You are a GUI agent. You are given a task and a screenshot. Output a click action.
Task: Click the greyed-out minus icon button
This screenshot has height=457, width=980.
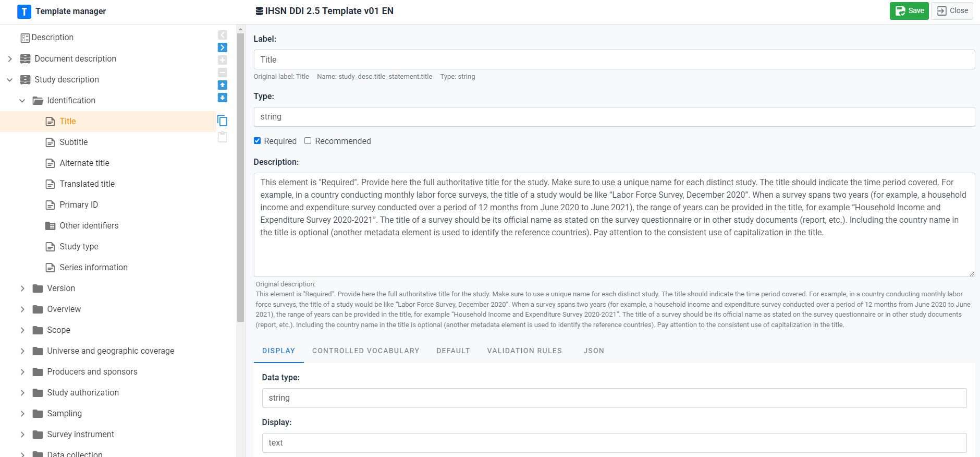(x=223, y=73)
